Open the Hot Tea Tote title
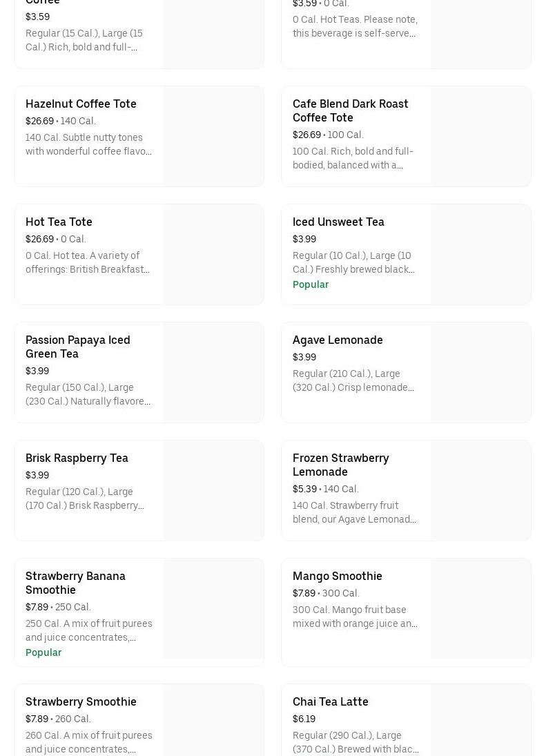 click(x=59, y=222)
